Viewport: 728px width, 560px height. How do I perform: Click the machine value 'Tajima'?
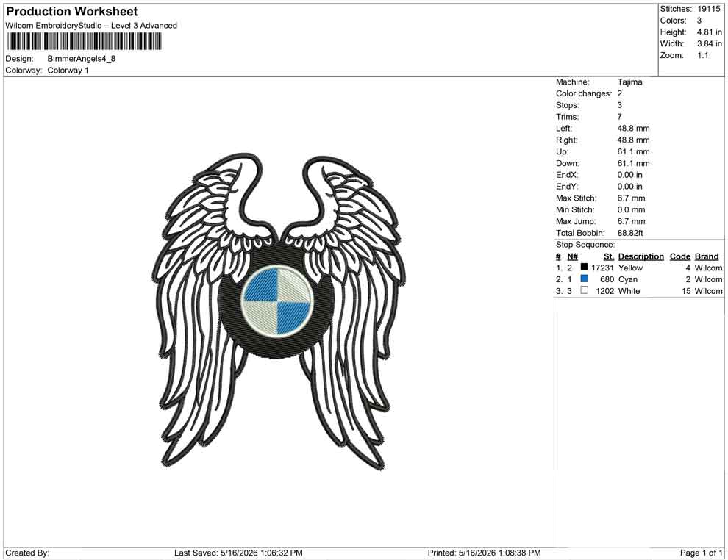629,82
